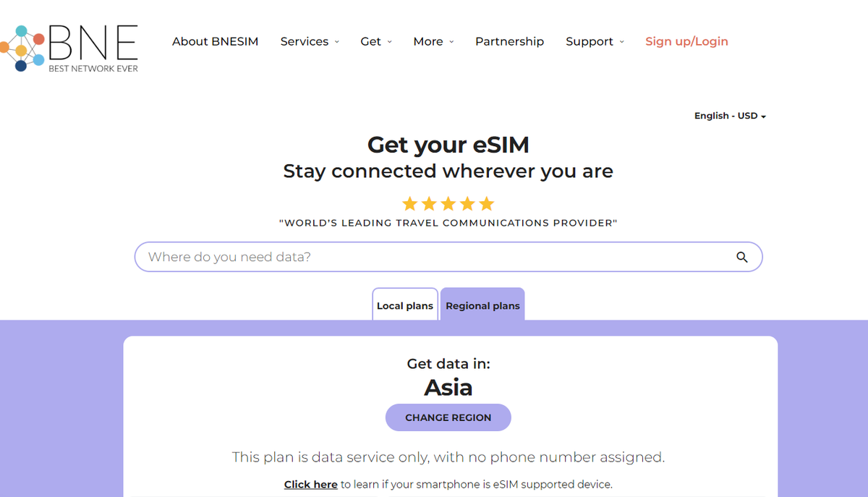Expand the Services menu
868x497 pixels.
[310, 41]
